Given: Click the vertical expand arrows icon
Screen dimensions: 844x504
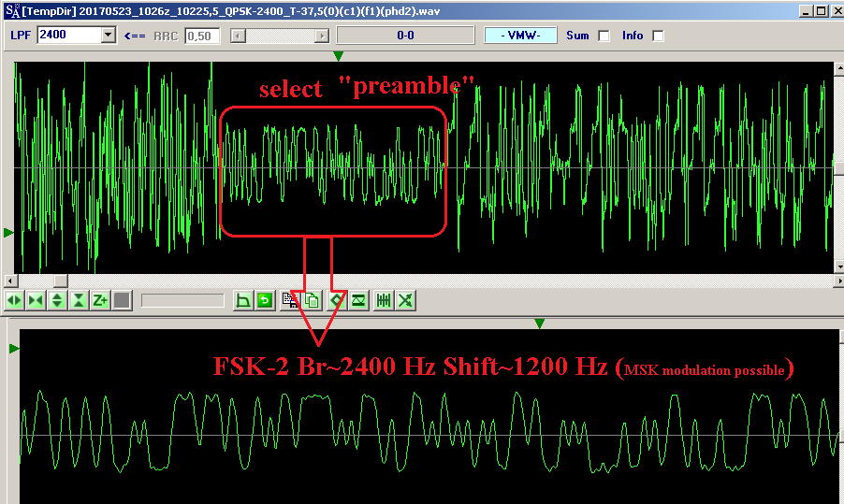Looking at the screenshot, I should coord(57,300).
